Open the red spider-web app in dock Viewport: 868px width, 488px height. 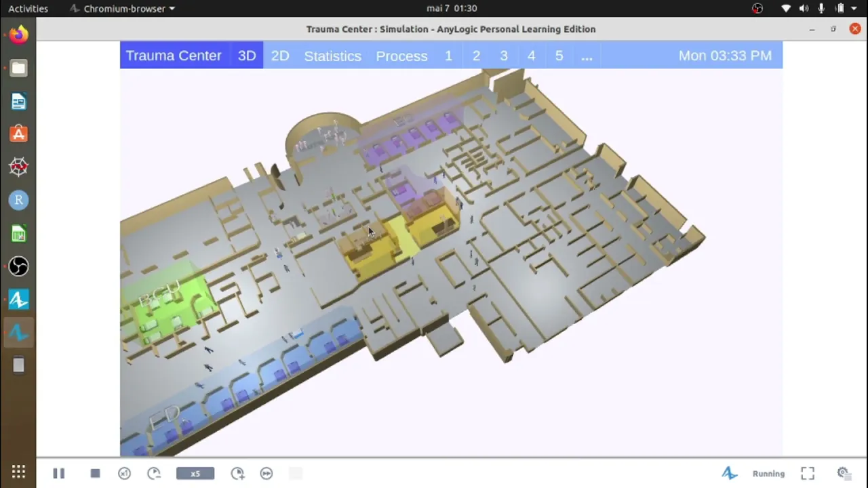click(x=18, y=167)
